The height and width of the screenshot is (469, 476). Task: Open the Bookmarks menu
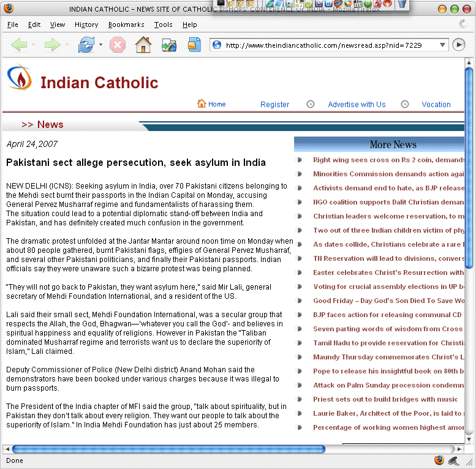pos(126,24)
